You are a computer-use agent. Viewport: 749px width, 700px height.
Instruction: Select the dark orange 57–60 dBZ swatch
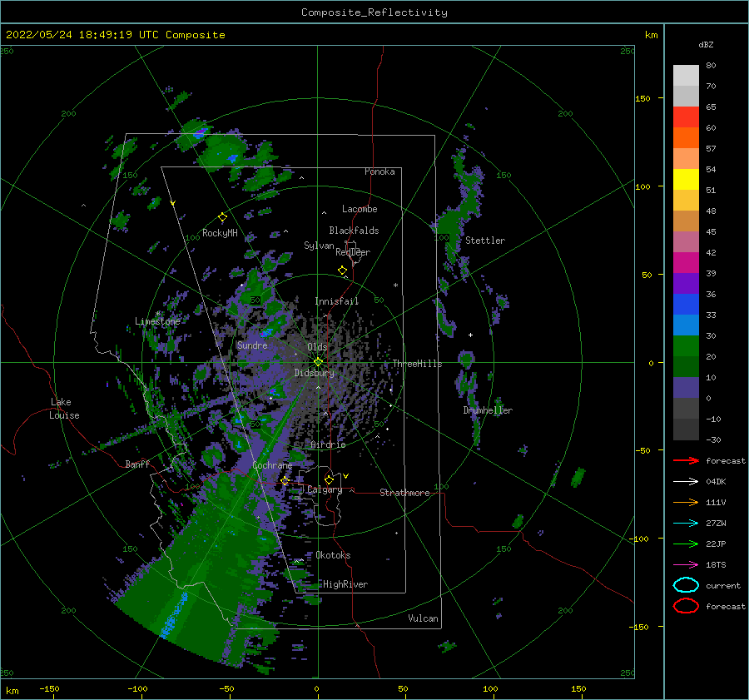coord(686,137)
